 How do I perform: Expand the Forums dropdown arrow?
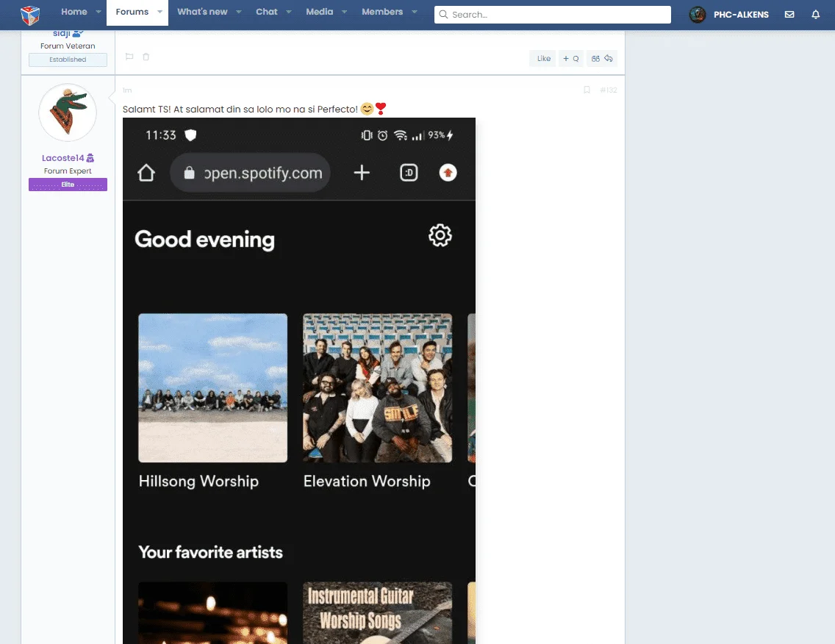[x=160, y=12]
